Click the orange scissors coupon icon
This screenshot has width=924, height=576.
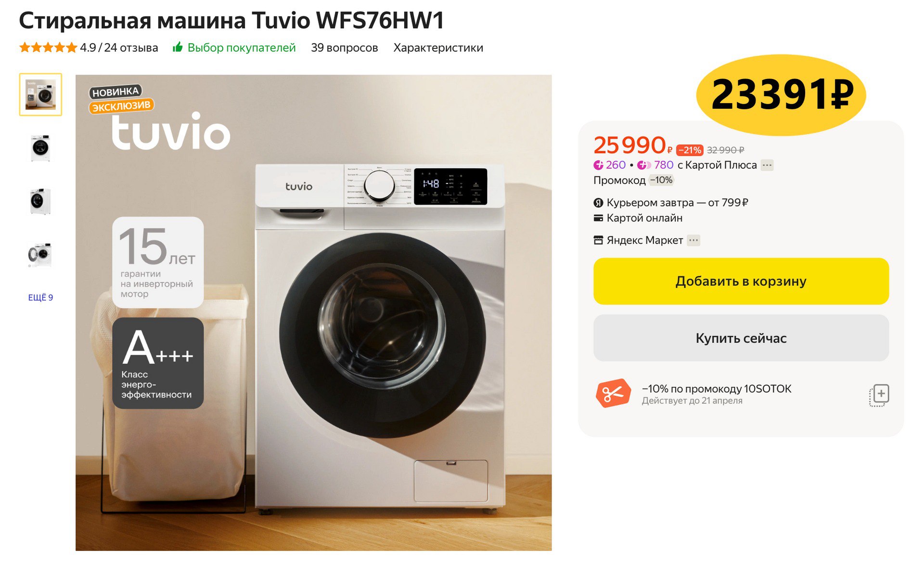[613, 393]
